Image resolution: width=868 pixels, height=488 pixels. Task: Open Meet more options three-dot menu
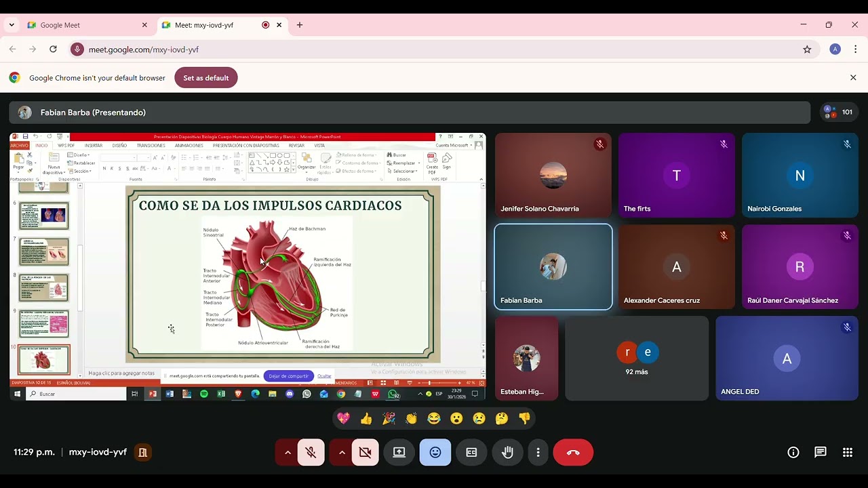click(538, 453)
